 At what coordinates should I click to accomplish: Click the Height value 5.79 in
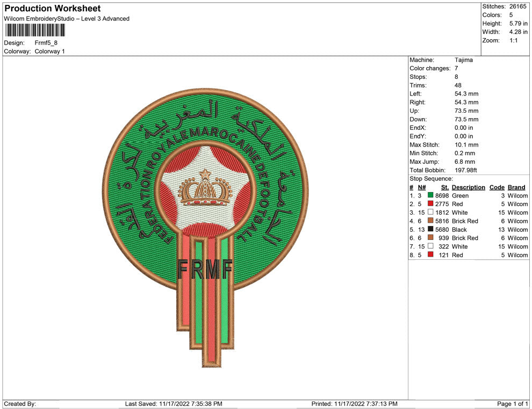coord(518,24)
